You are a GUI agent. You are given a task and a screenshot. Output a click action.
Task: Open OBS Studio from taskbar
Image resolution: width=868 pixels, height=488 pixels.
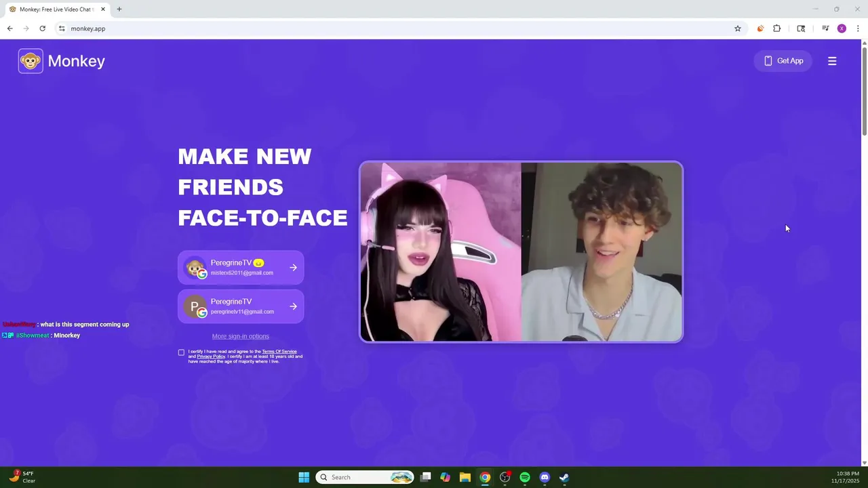[x=505, y=477]
